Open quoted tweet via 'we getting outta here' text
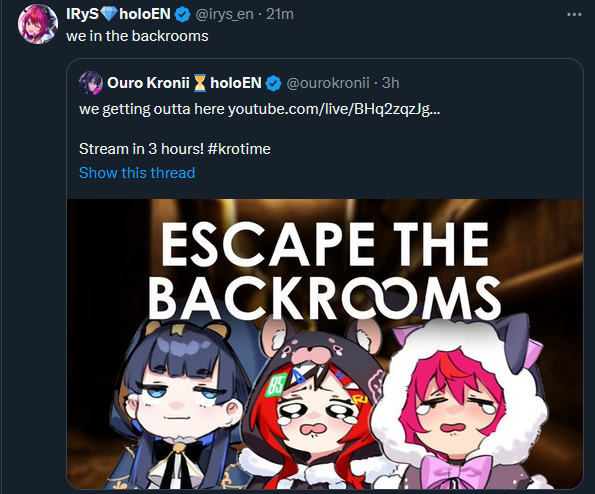This screenshot has height=494, width=595. pos(152,109)
